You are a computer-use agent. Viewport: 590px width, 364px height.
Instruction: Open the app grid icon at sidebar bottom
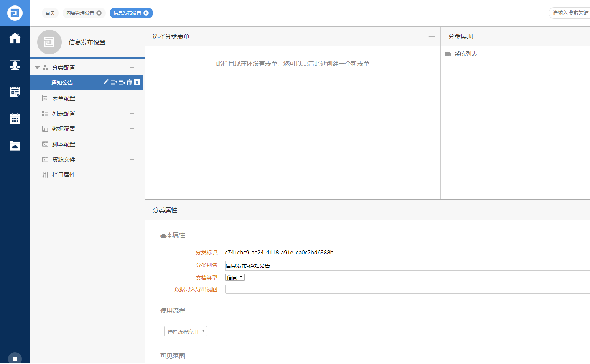[x=15, y=359]
